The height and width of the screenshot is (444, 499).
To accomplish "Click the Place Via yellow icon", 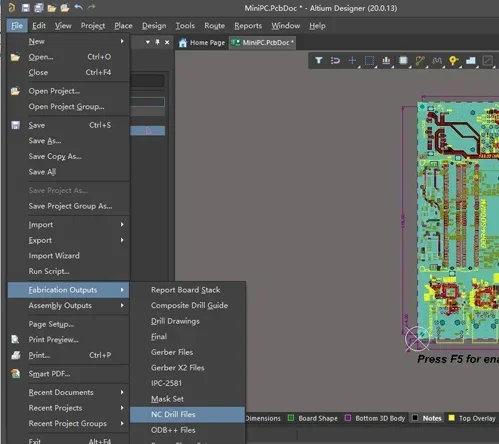I will coord(453,60).
